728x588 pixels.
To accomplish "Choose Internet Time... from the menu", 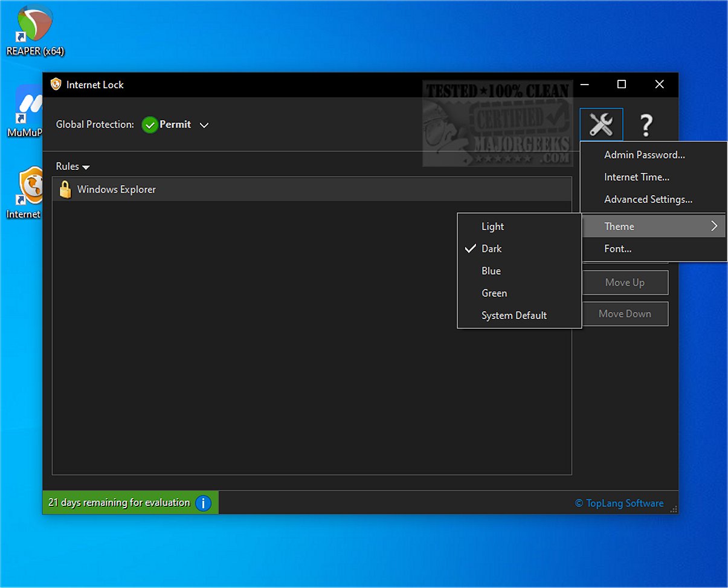I will coord(654,177).
